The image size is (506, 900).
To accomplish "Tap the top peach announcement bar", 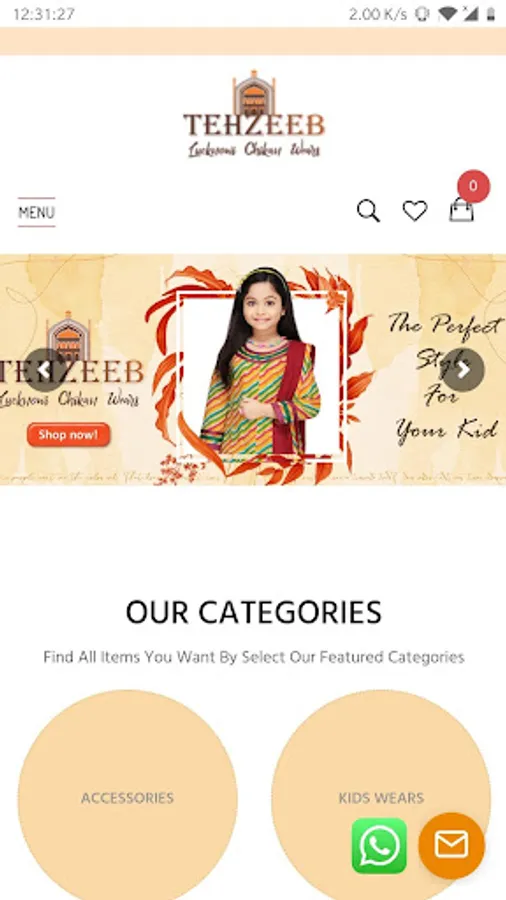I will point(253,41).
